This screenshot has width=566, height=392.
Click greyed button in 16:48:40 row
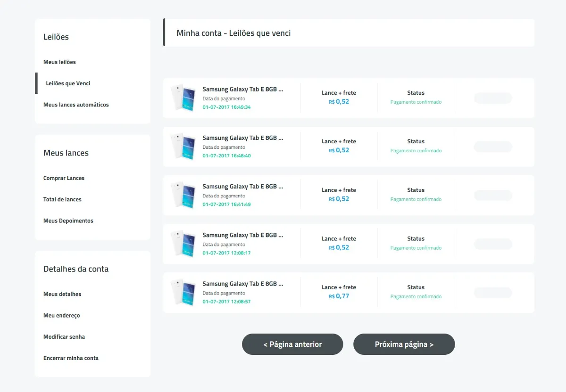tap(493, 147)
